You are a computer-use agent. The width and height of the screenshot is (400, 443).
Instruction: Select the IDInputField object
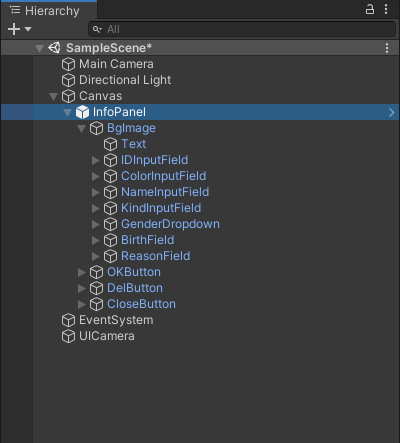coord(154,160)
